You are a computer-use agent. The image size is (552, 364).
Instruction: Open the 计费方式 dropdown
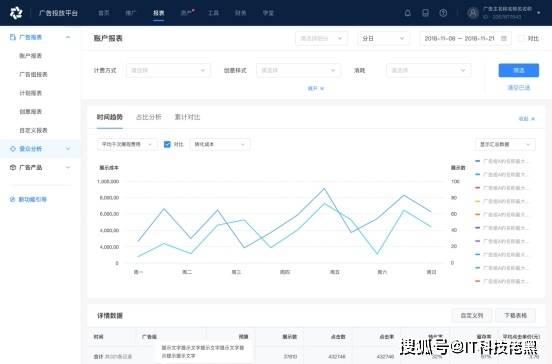(x=168, y=70)
